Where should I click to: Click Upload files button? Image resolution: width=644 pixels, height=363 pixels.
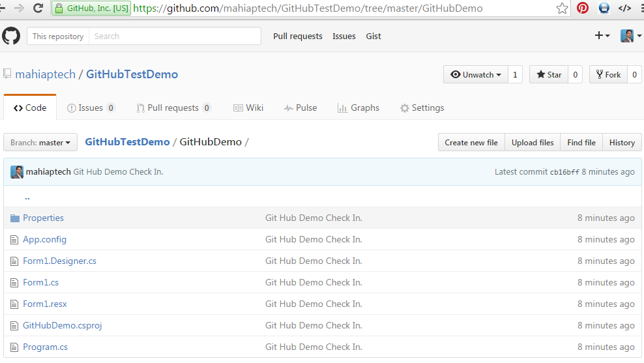coord(533,143)
